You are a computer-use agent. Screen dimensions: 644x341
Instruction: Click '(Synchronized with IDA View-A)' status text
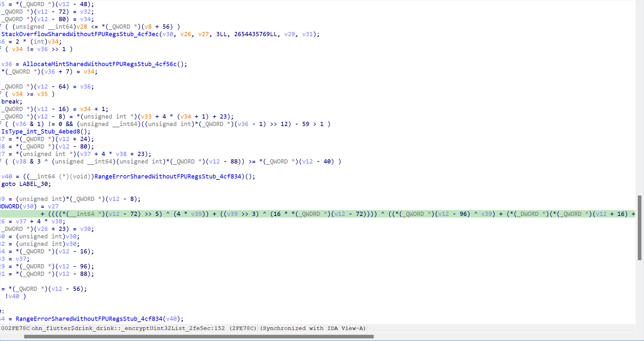(313, 328)
